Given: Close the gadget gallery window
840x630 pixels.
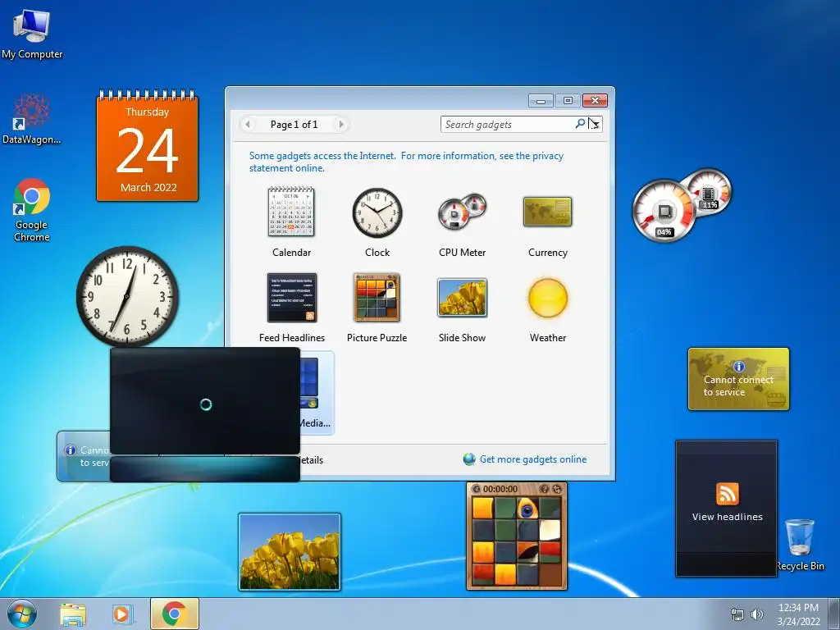Looking at the screenshot, I should tap(596, 101).
